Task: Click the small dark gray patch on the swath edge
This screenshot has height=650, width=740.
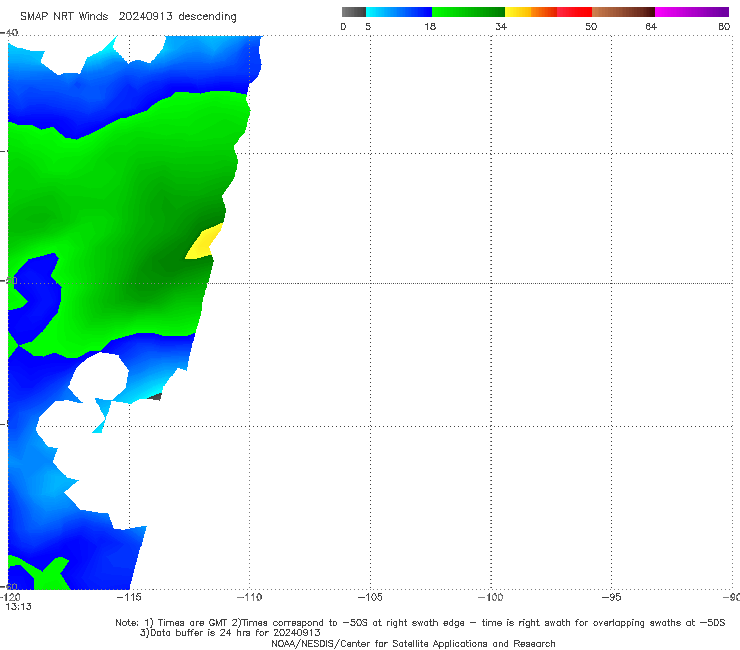Action: coord(155,397)
